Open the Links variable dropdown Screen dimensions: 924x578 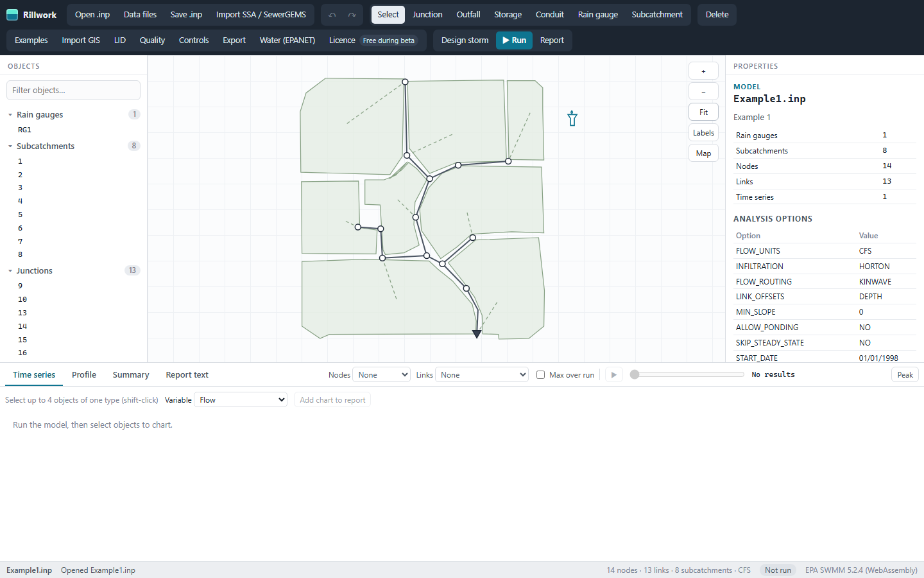click(x=482, y=375)
